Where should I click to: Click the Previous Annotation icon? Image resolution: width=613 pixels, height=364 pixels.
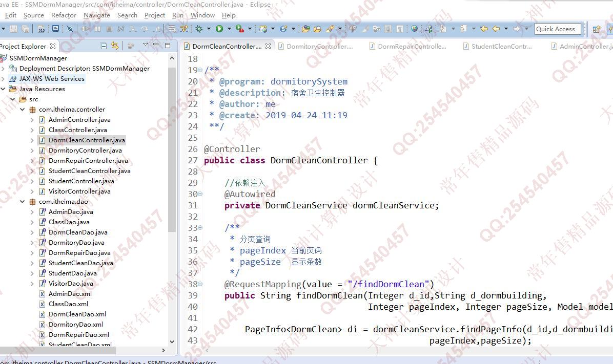click(463, 29)
